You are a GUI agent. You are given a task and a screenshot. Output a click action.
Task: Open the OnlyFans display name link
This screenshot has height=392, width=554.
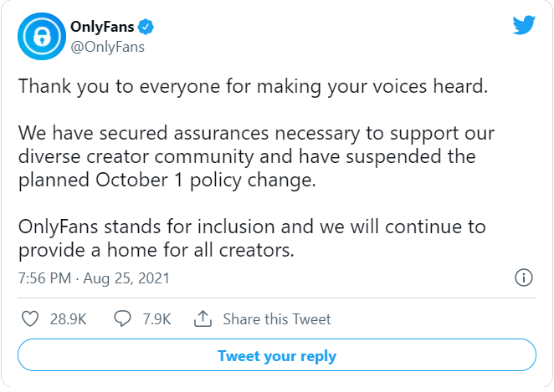(x=102, y=27)
